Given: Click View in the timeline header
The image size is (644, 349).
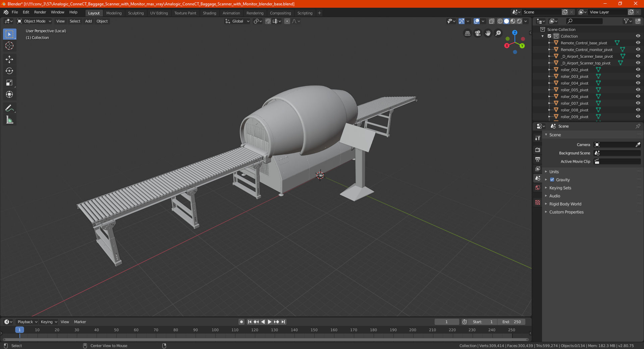Looking at the screenshot, I should 65,322.
